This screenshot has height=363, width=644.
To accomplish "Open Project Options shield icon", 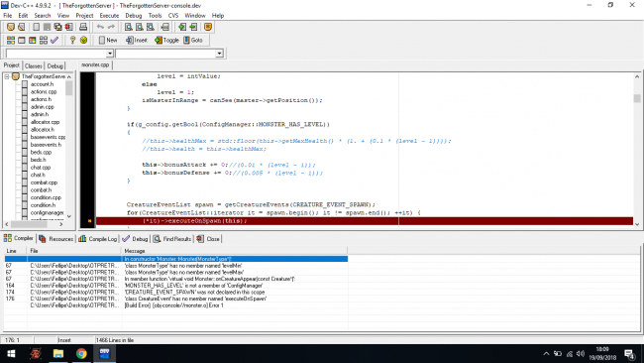I will pos(208,27).
